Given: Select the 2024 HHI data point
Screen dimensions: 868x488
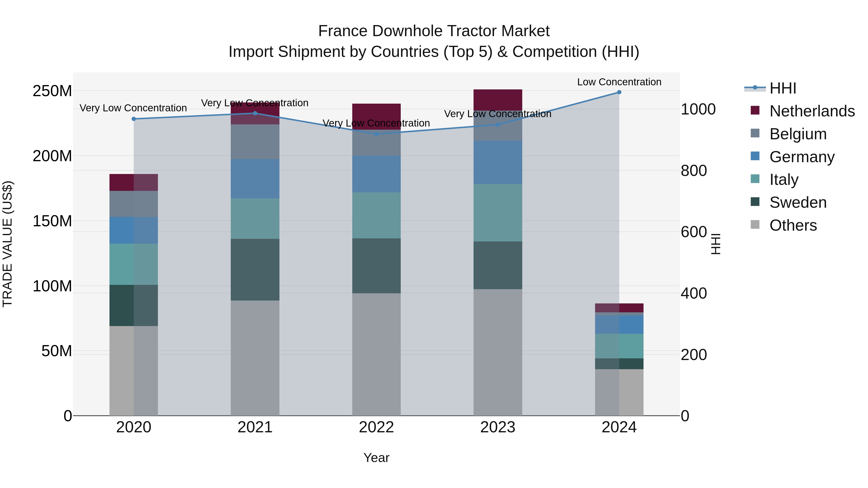Looking at the screenshot, I should point(619,92).
